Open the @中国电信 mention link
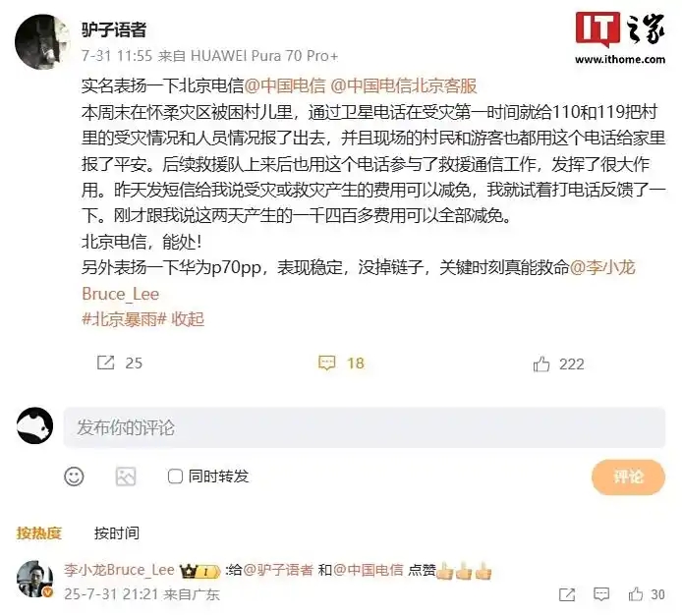Viewport: 682px width, 616px height. coord(285,86)
